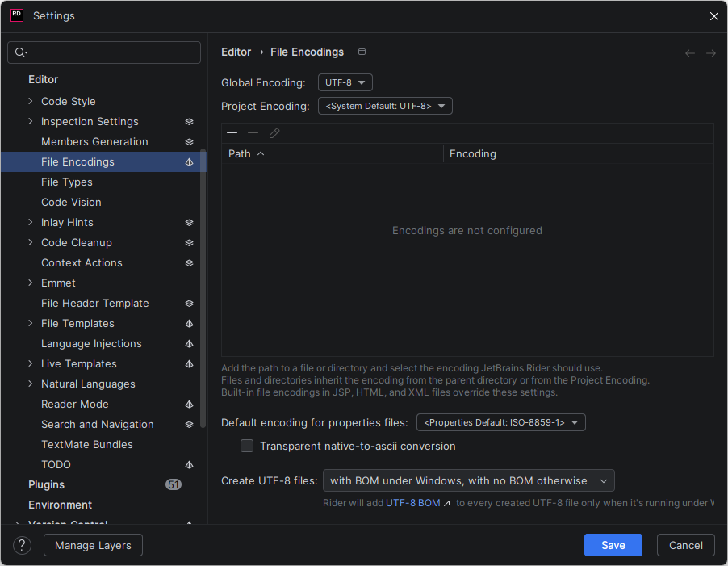Enable transparent native-to-ascii conversion
Screen dimensions: 728x566
point(247,446)
